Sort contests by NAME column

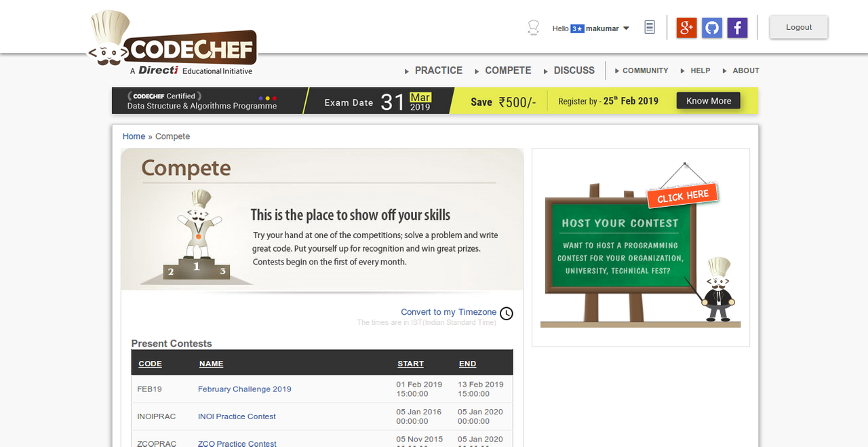211,364
